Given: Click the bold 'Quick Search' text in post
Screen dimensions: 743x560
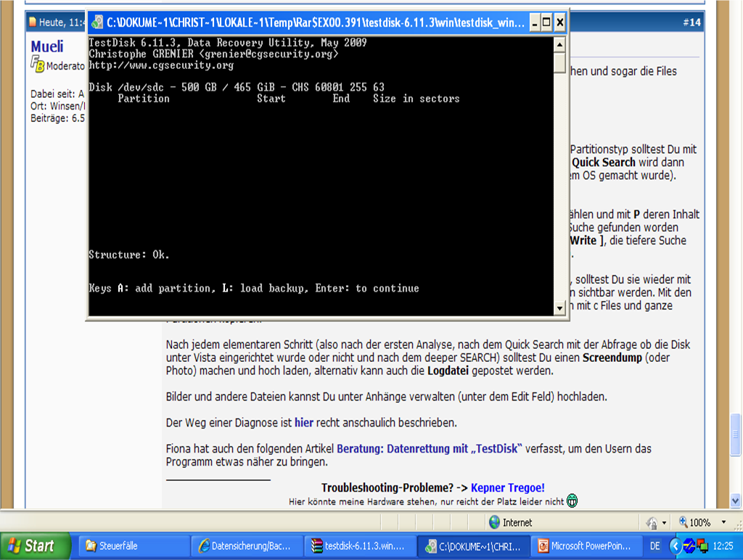Looking at the screenshot, I should [603, 162].
